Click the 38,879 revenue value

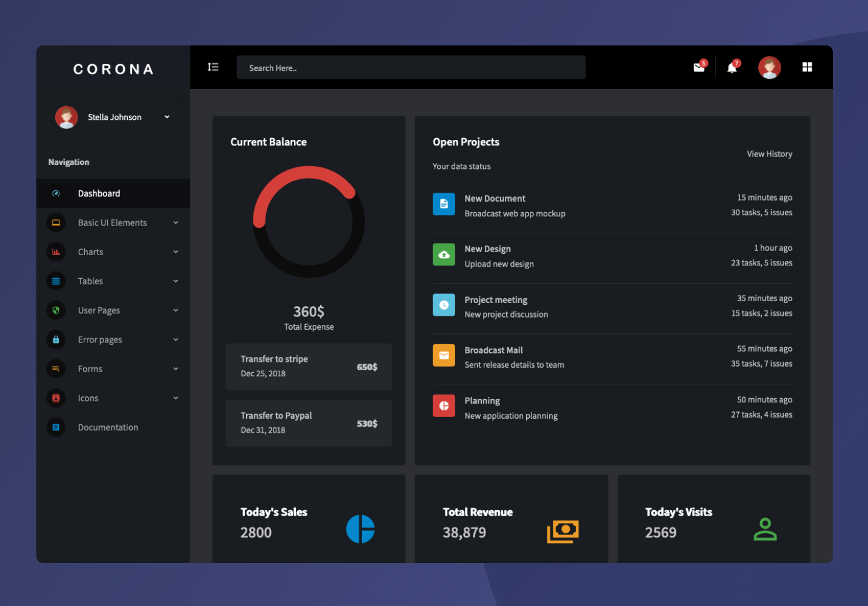click(464, 533)
